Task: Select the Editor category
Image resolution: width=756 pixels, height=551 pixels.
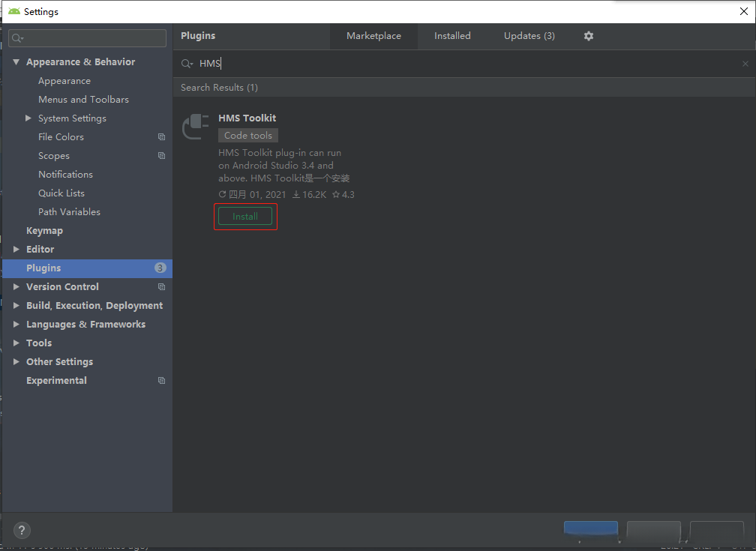Action: pyautogui.click(x=40, y=249)
